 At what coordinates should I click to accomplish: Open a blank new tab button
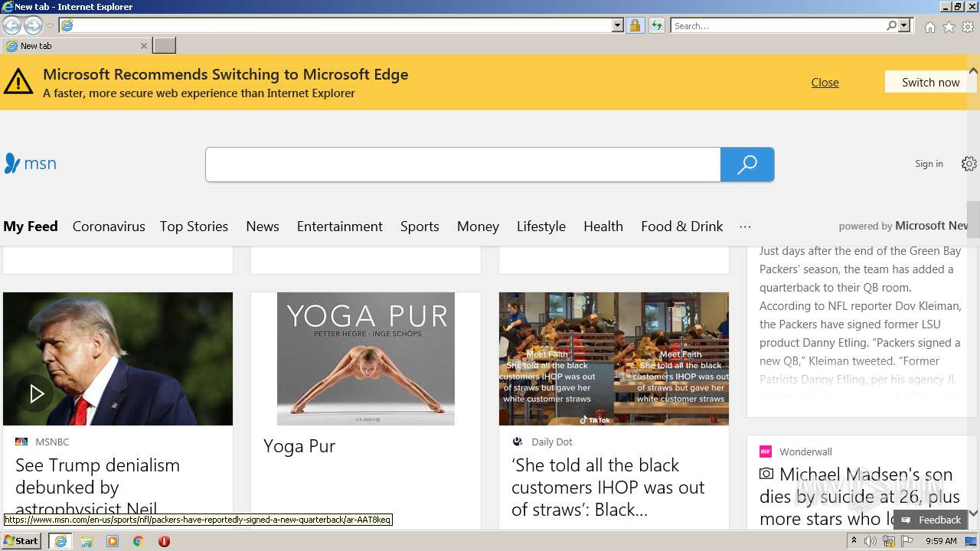pyautogui.click(x=164, y=46)
